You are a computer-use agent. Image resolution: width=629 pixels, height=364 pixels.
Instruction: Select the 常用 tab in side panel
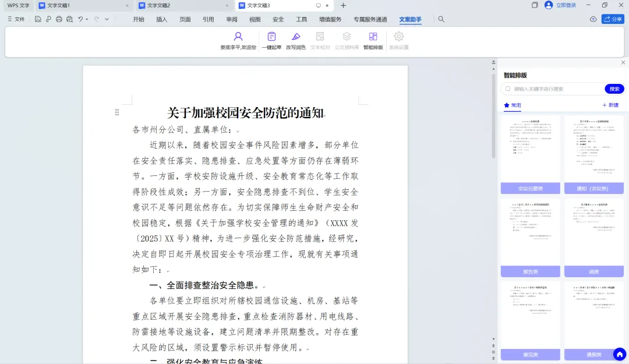coord(513,105)
